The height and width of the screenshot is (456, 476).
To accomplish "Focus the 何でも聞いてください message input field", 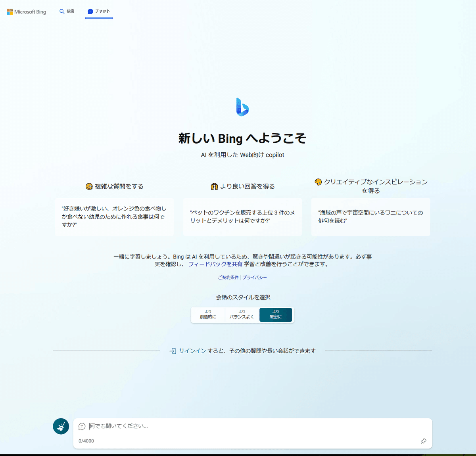I will tap(253, 426).
